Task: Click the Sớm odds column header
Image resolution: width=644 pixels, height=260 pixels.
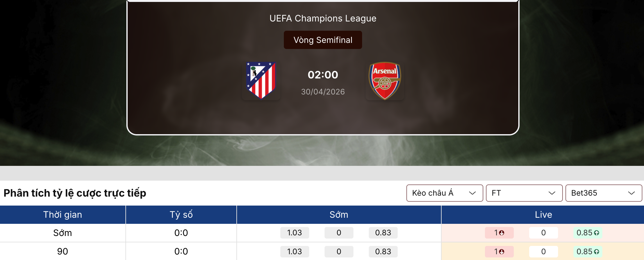Action: click(x=339, y=215)
